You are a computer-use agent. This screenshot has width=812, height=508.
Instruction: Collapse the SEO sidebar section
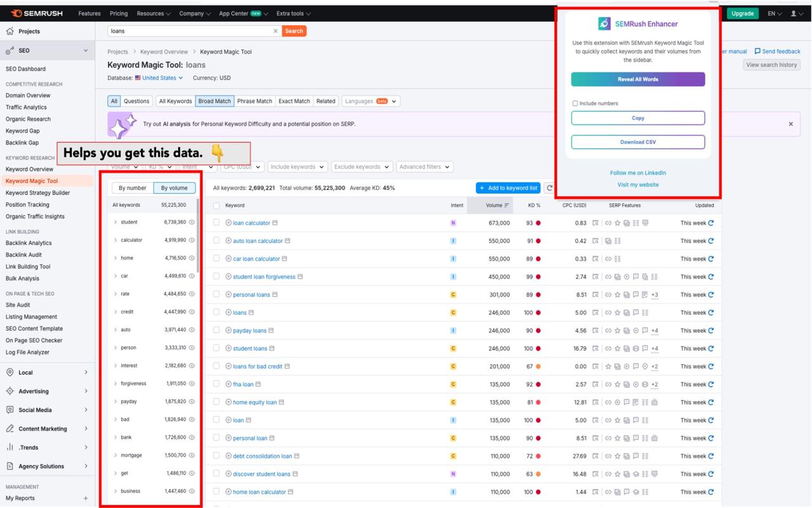86,50
